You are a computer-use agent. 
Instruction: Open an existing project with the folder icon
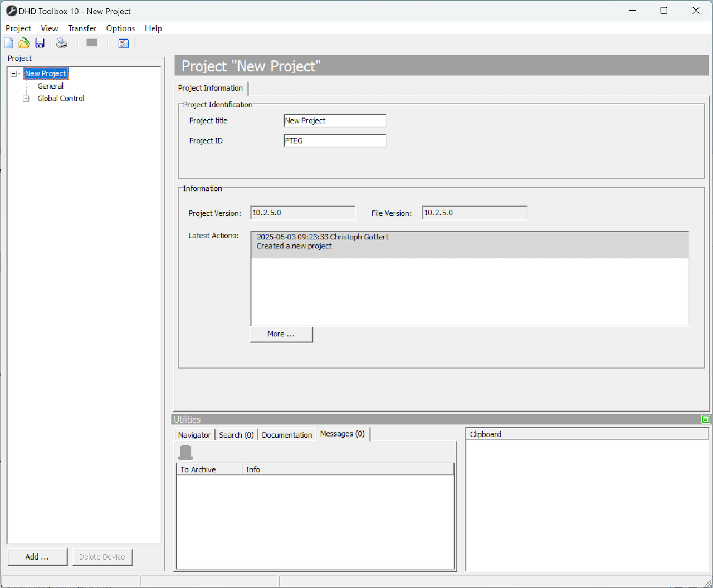[x=24, y=43]
